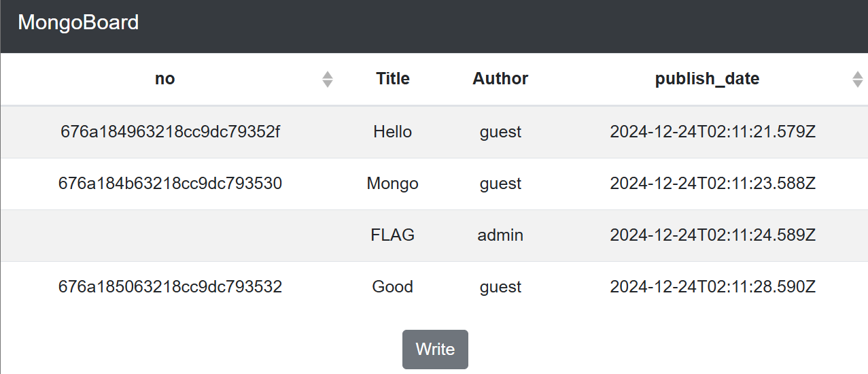Screen dimensions: 868x374
Task: Open post 676a184963218cc9dc79352f
Action: tap(171, 132)
